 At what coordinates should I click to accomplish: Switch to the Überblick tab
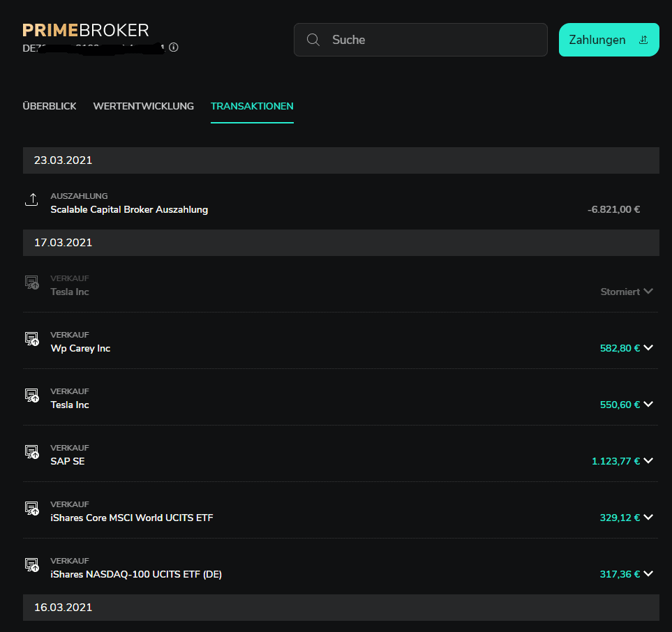pos(50,106)
